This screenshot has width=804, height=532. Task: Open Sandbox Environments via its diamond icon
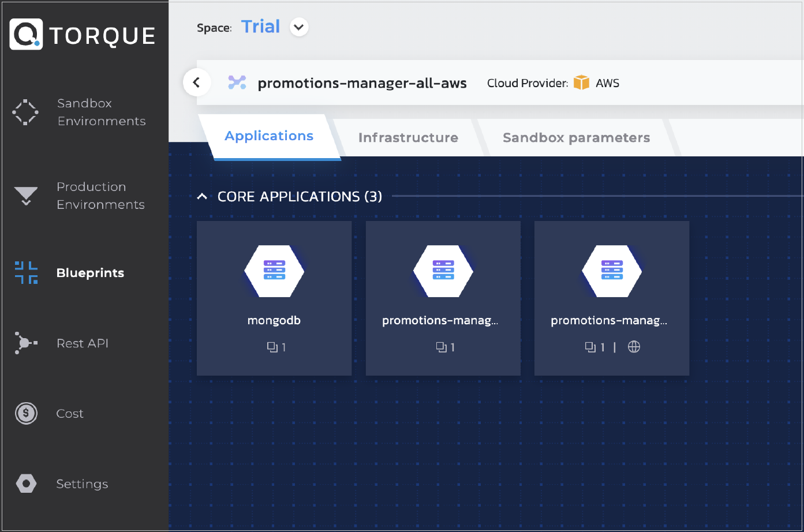[x=26, y=112]
